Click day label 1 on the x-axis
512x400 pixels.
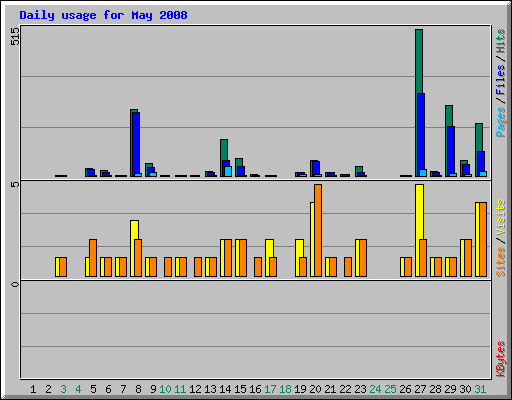33,389
